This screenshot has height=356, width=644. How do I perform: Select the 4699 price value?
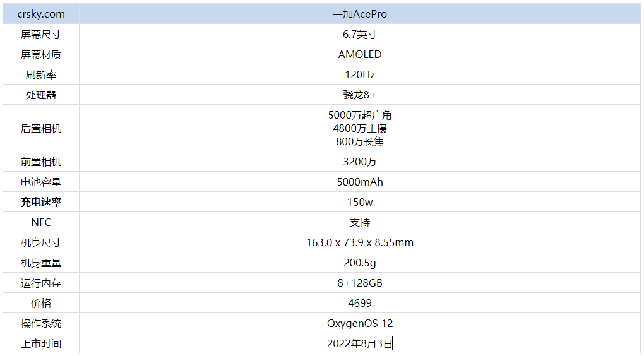(360, 302)
